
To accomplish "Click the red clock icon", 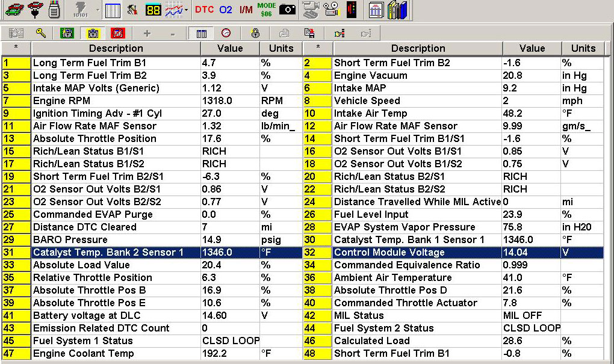I will [x=226, y=33].
